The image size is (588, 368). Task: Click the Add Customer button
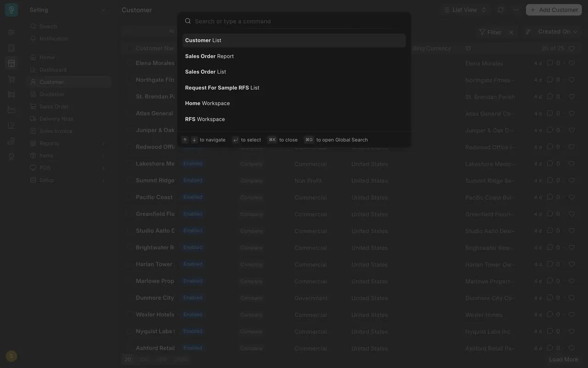click(x=554, y=10)
